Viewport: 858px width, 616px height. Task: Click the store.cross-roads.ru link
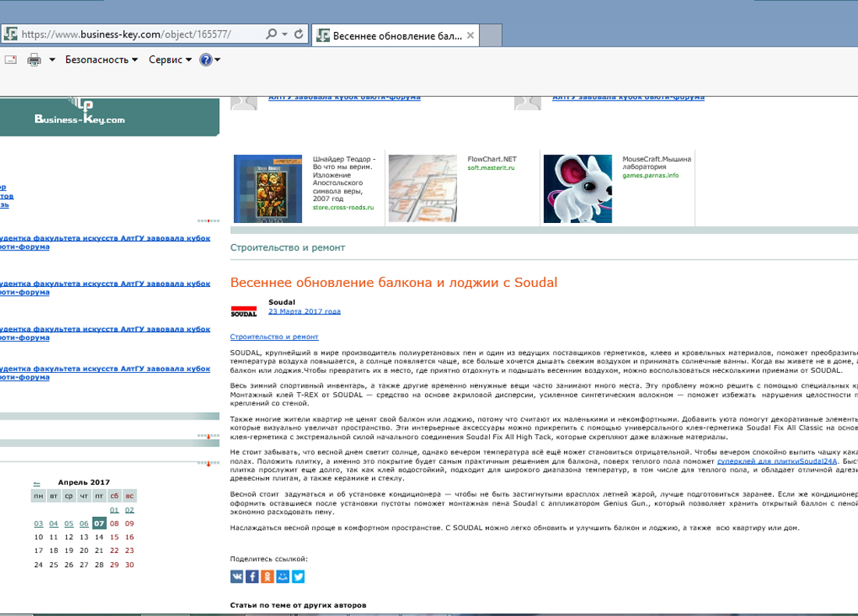[343, 207]
